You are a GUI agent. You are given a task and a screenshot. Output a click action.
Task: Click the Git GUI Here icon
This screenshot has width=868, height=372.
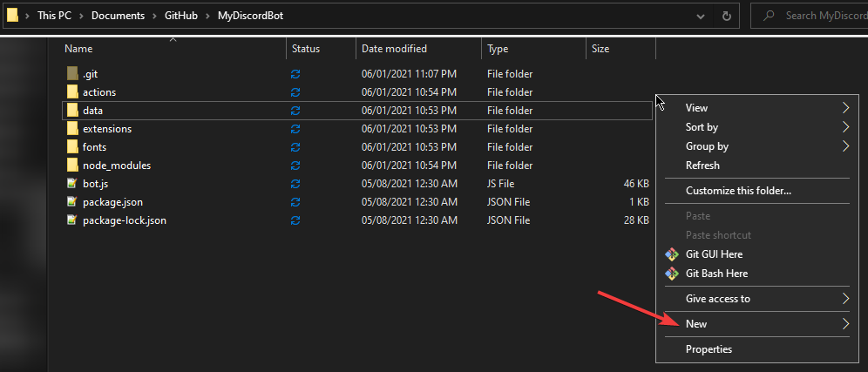coord(671,254)
